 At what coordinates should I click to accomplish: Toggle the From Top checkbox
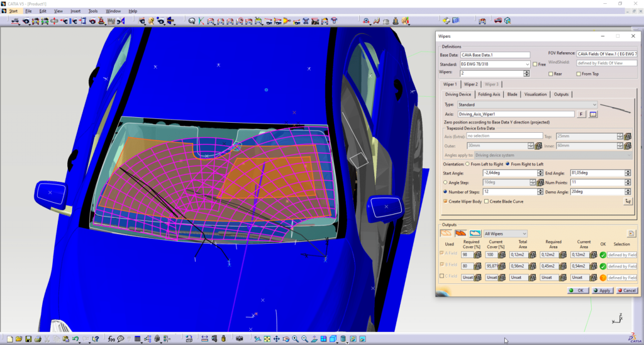579,74
